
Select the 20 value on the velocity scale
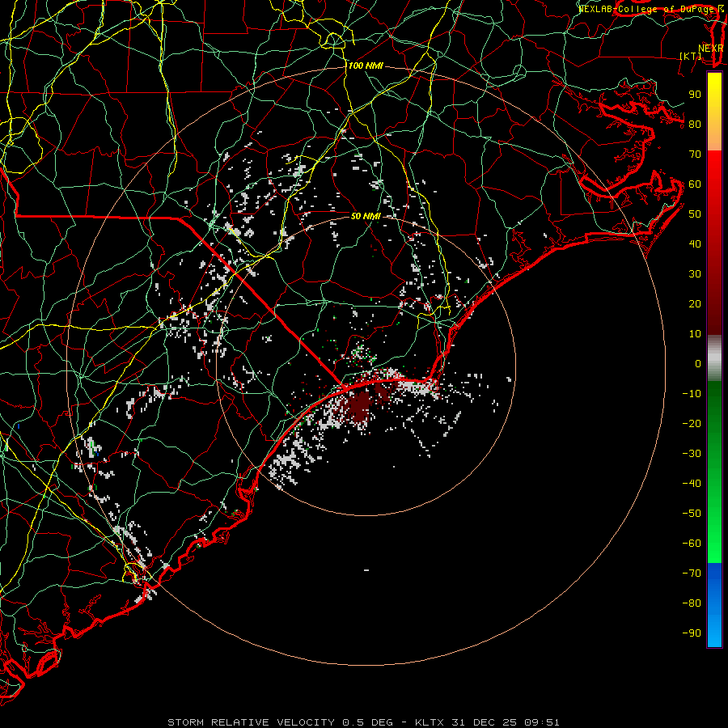695,304
